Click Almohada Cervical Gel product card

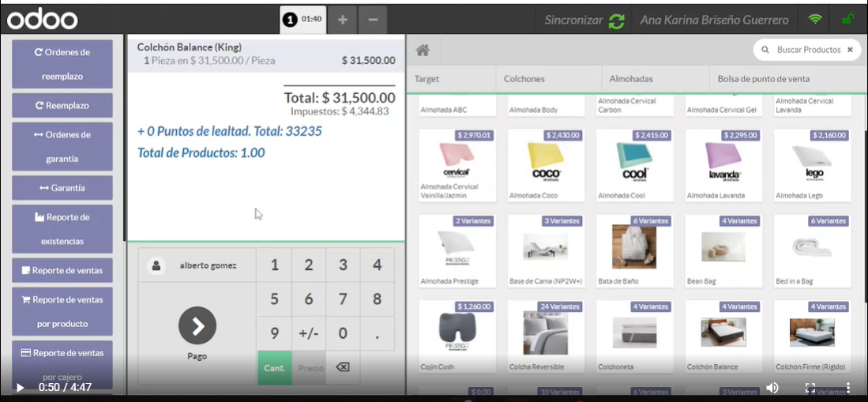723,107
